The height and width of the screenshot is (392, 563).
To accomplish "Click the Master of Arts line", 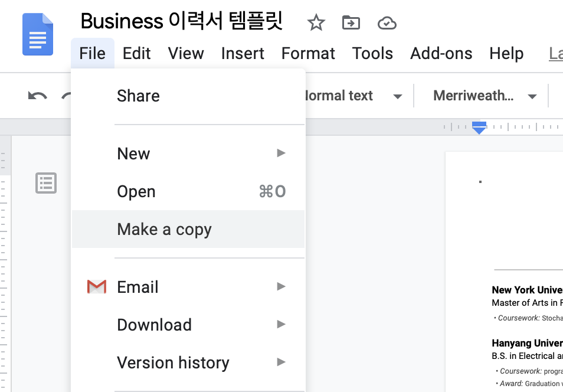I will pos(527,303).
